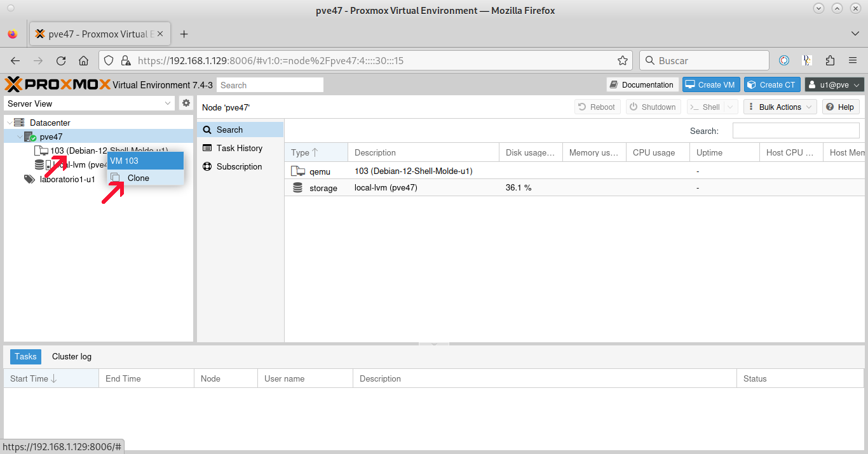Collapse the pve47 node in tree
Image resolution: width=868 pixels, height=454 pixels.
click(x=19, y=137)
